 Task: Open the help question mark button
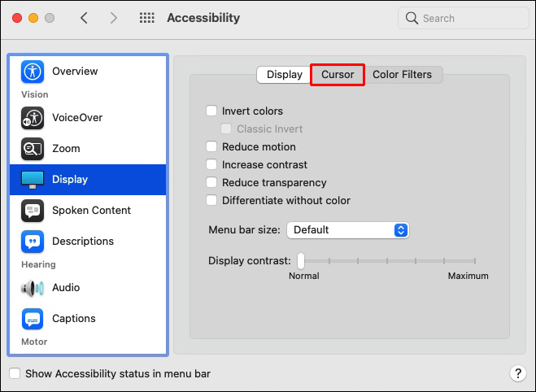518,373
